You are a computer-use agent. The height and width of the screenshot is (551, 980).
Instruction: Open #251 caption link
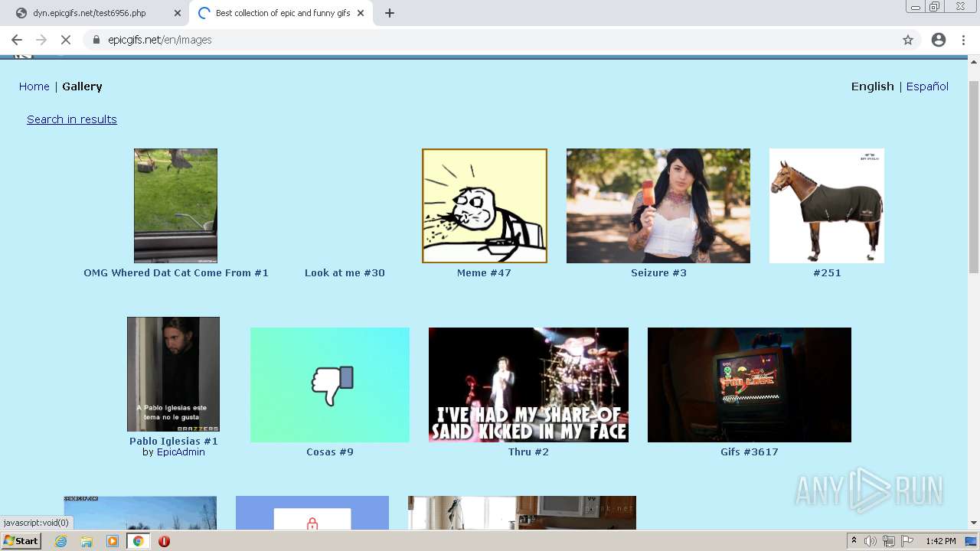point(827,272)
